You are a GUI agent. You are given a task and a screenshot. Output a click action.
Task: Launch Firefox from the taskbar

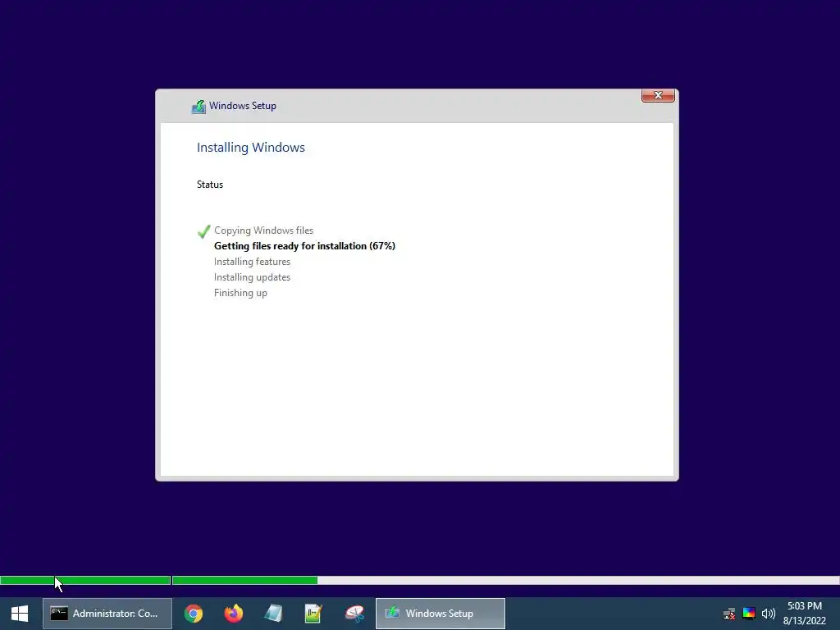pos(234,614)
